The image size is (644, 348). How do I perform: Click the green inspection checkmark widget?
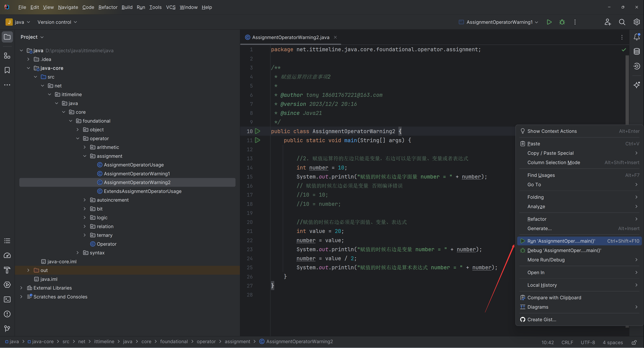tap(624, 50)
